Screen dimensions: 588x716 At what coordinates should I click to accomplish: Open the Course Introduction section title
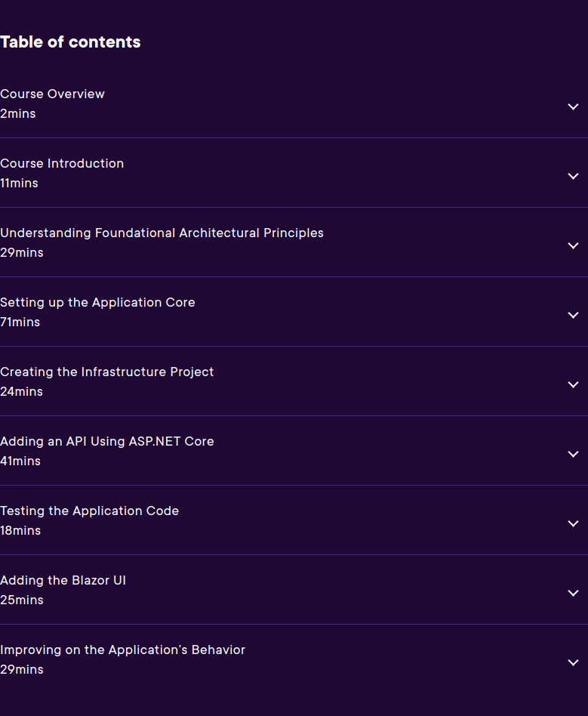(x=62, y=163)
